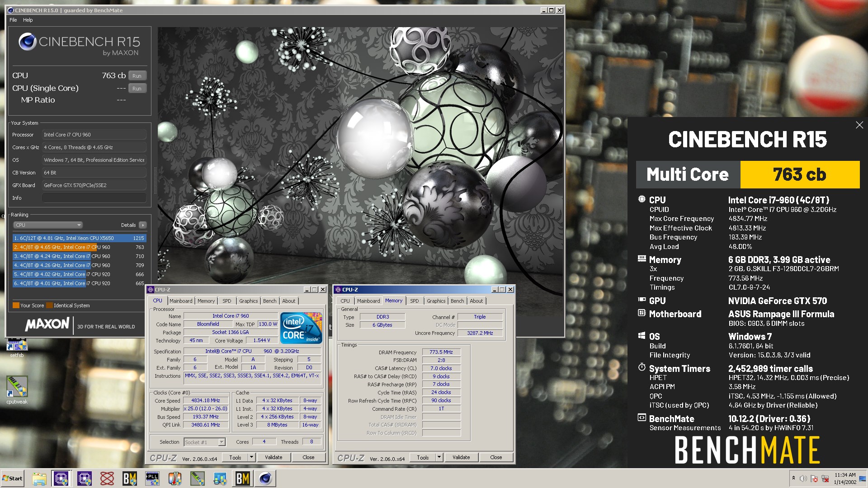Run the CPU multi-core benchmark
The image size is (868, 488).
click(137, 76)
